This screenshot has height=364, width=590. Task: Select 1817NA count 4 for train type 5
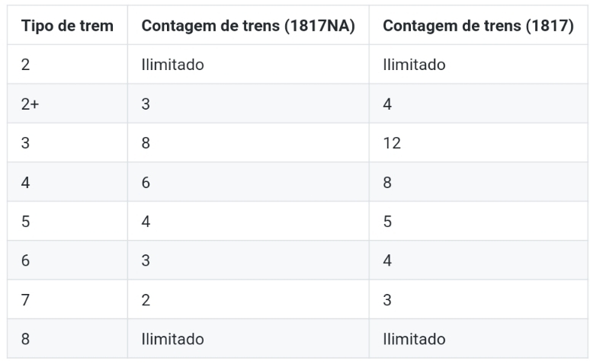pos(146,222)
